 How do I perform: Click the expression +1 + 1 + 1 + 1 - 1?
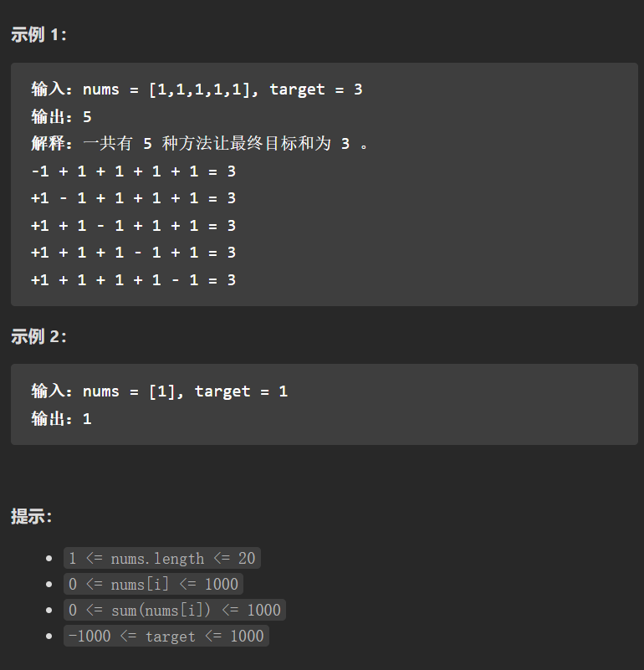click(x=133, y=280)
